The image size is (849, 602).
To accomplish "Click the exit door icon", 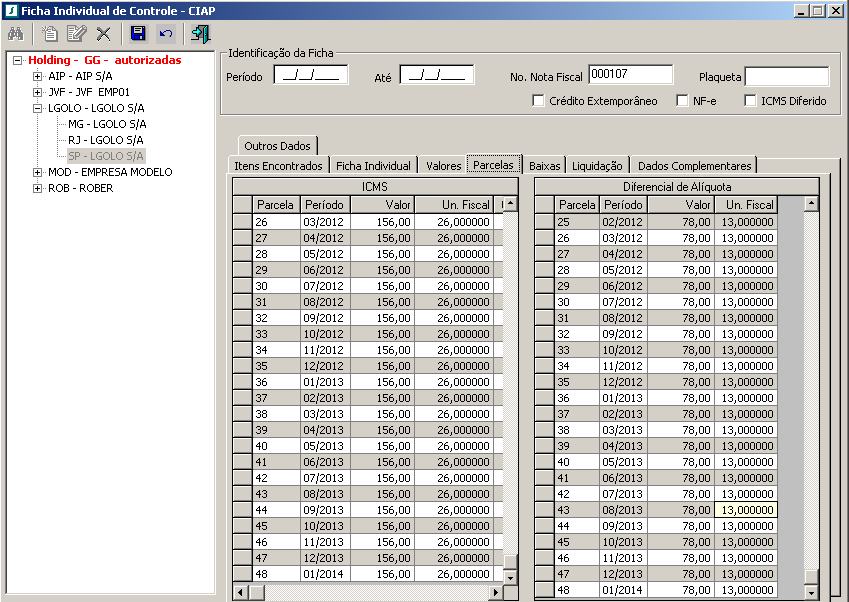I will coord(201,34).
